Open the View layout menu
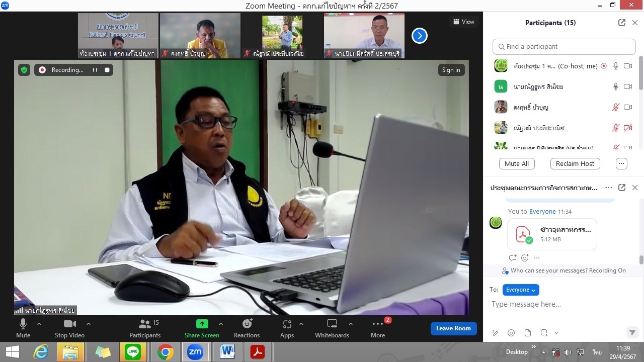644x362 pixels. point(464,22)
